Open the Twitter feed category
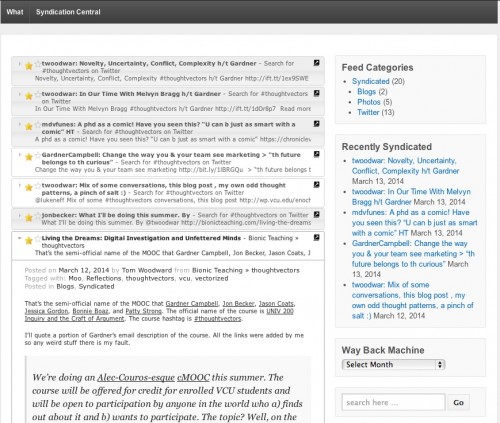Viewport: 500px width, 423px height. (x=368, y=112)
